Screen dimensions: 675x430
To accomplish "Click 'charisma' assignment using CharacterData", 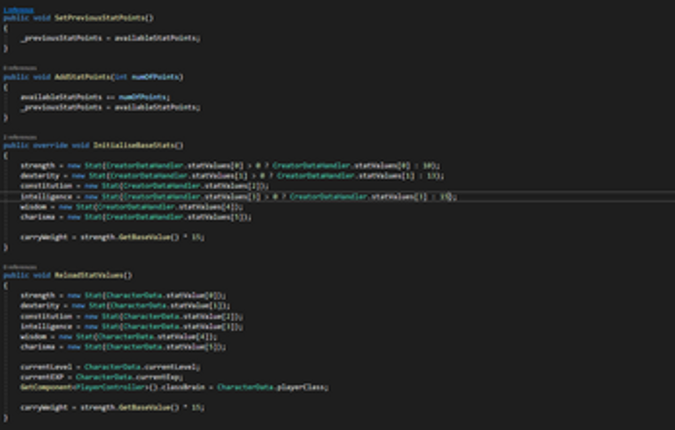I will pos(123,346).
